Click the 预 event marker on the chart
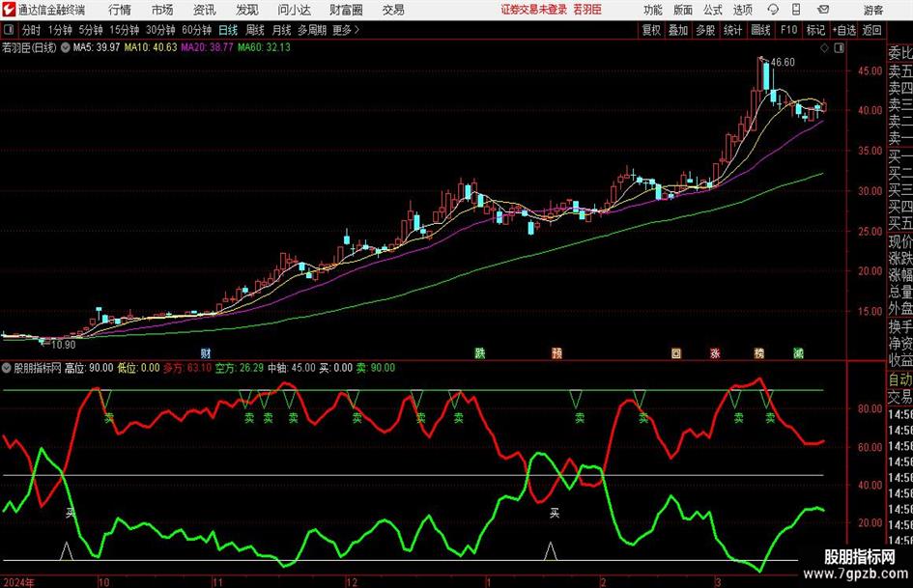The image size is (913, 588). (x=556, y=353)
